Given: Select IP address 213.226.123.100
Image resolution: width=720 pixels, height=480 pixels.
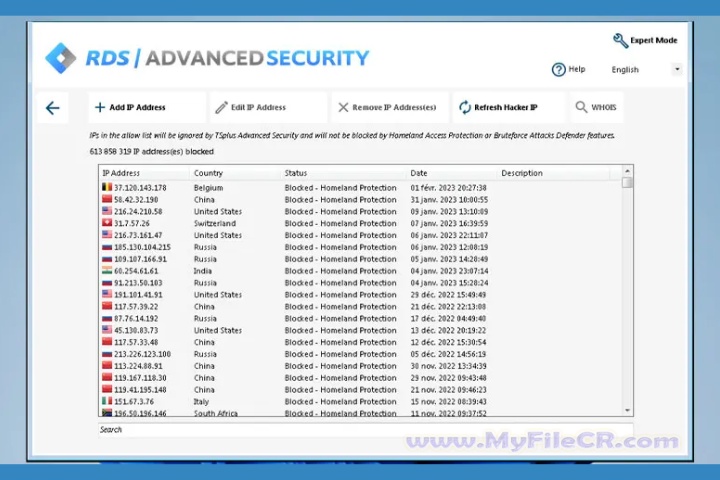Looking at the screenshot, I should [142, 354].
